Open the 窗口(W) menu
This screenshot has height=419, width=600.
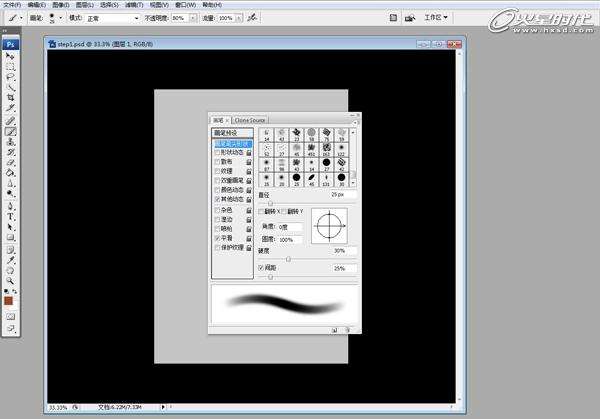(185, 5)
